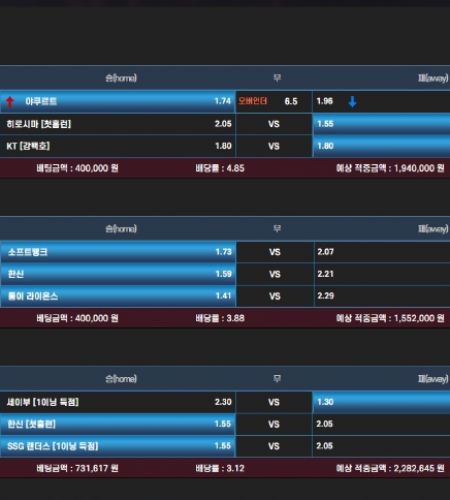Toggle the 1.55 away pick for 히로시마 row
The height and width of the screenshot is (500, 450).
coord(381,124)
